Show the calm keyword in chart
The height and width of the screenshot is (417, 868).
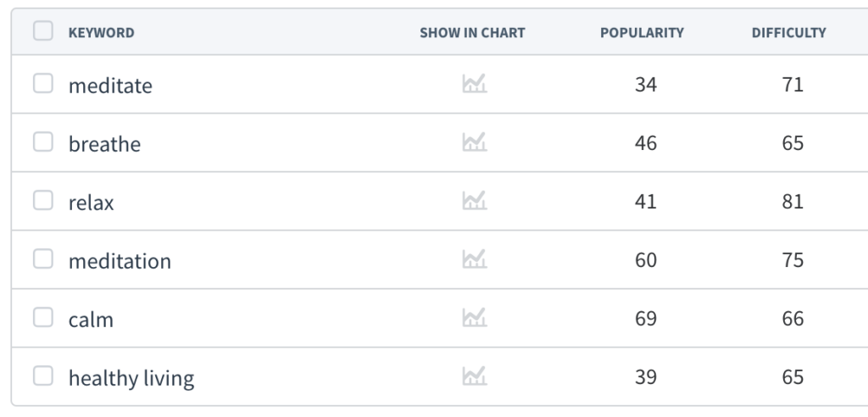tap(475, 317)
